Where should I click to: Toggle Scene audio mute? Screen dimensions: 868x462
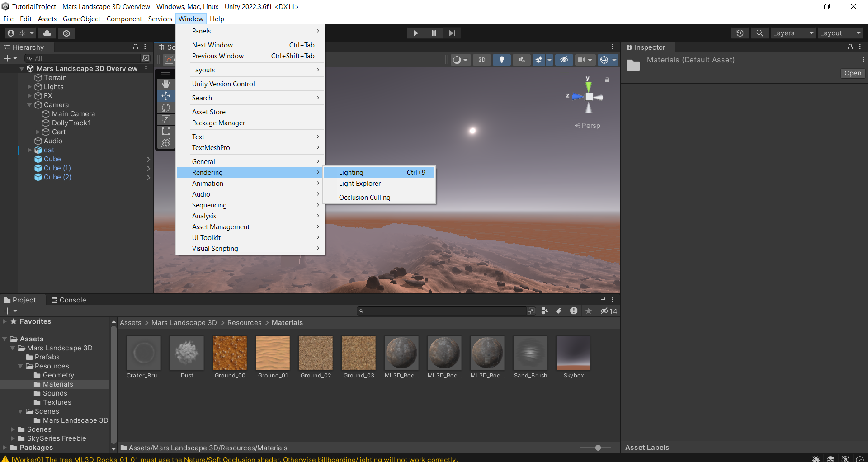pos(522,60)
